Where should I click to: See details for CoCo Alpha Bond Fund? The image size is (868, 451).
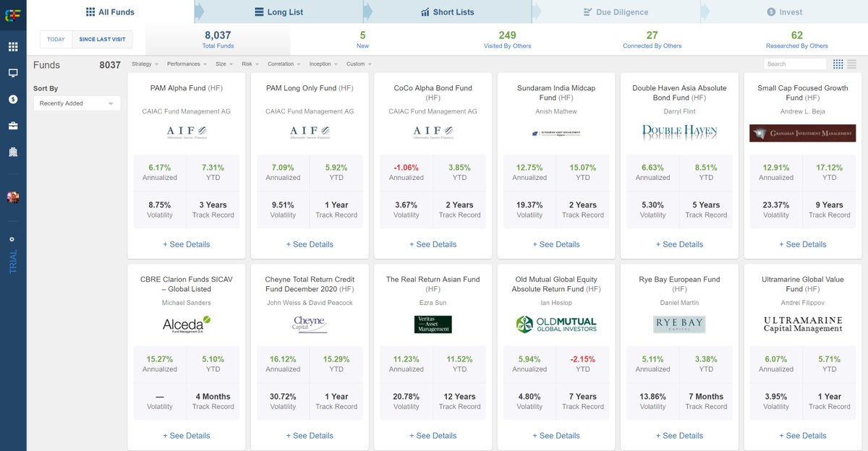tap(433, 244)
